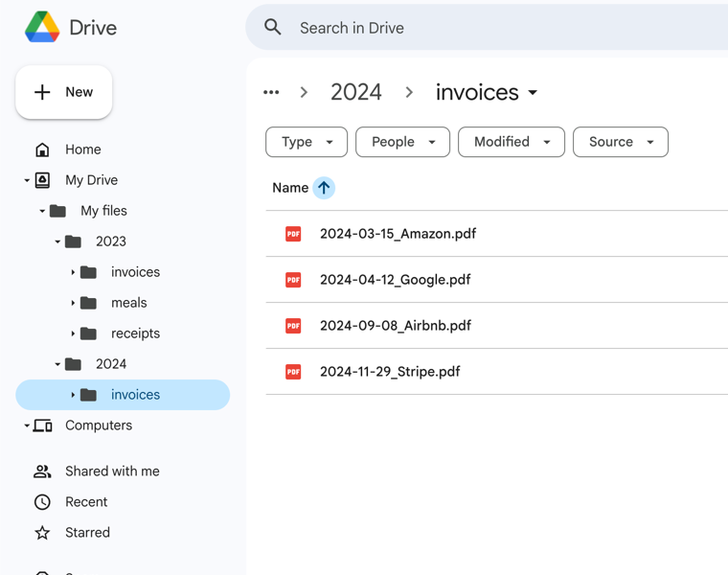Expand the selected invoices folder arrow
This screenshot has width=728, height=575.
click(73, 395)
